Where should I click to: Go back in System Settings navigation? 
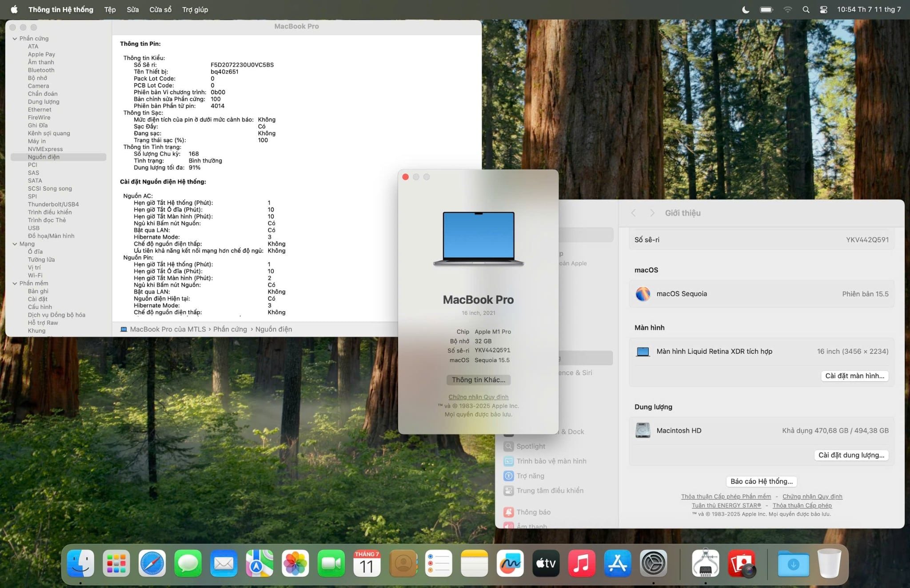(x=634, y=213)
